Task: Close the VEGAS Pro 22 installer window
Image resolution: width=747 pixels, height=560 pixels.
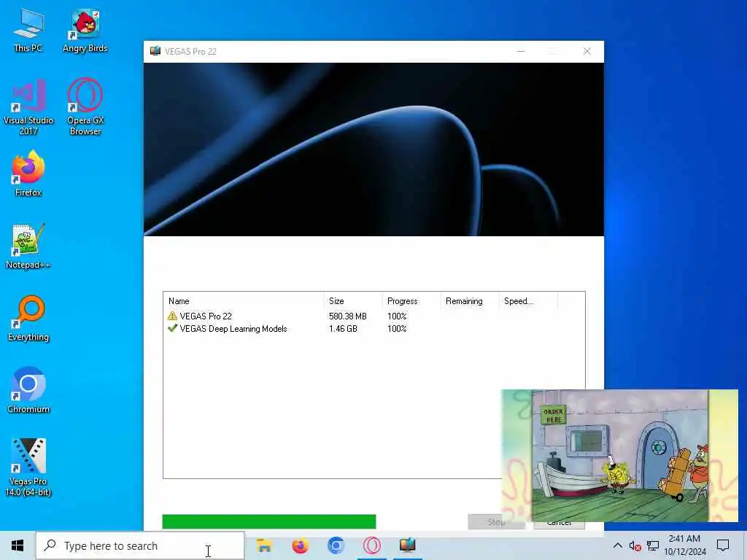Action: point(587,52)
